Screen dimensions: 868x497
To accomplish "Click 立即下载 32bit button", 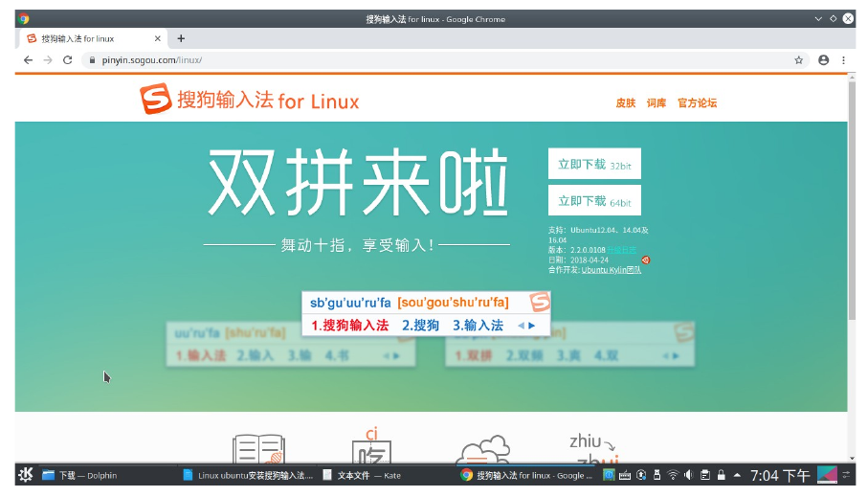I will pos(594,164).
